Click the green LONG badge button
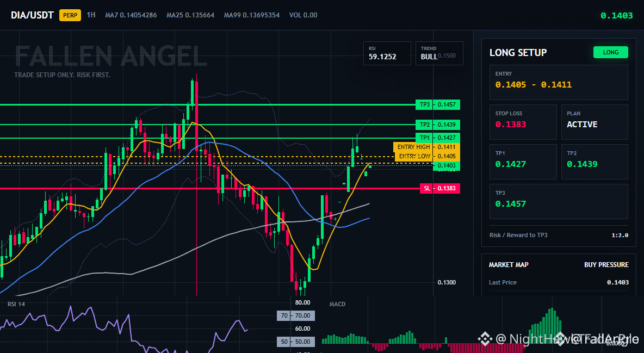Image resolution: width=644 pixels, height=353 pixels. point(611,52)
